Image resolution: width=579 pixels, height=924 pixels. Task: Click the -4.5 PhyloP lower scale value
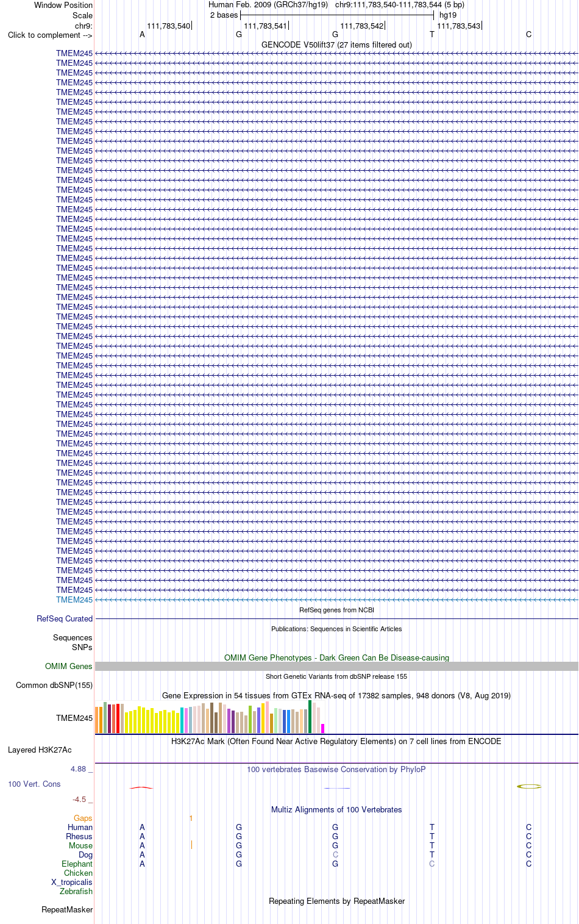point(79,799)
